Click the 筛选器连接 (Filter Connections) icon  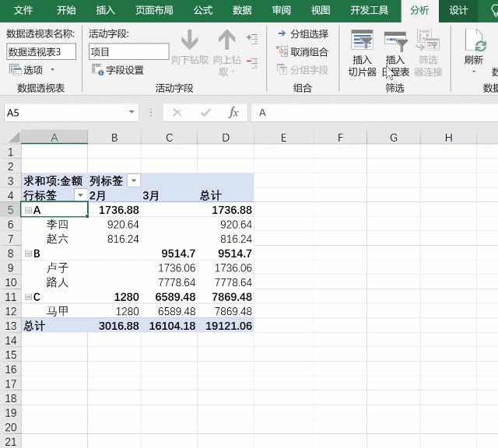[428, 40]
